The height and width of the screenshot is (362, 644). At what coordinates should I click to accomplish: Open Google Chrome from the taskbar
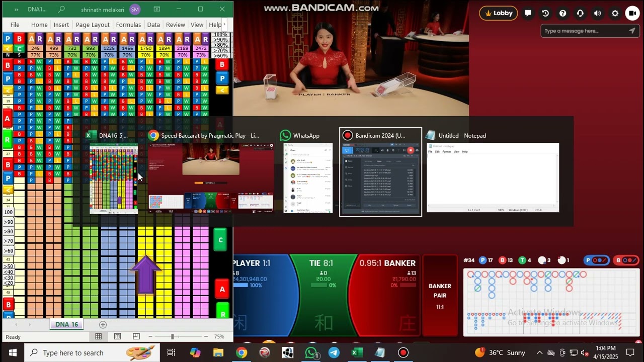(242, 352)
